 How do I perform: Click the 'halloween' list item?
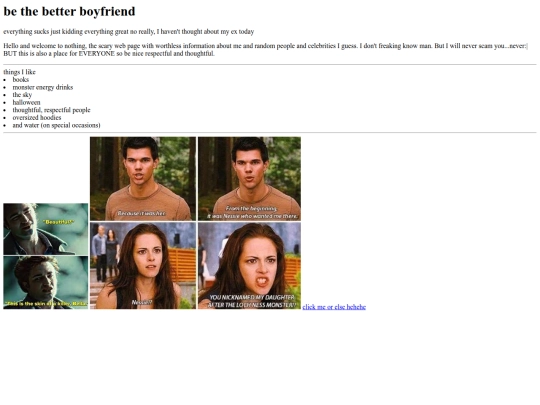27,102
